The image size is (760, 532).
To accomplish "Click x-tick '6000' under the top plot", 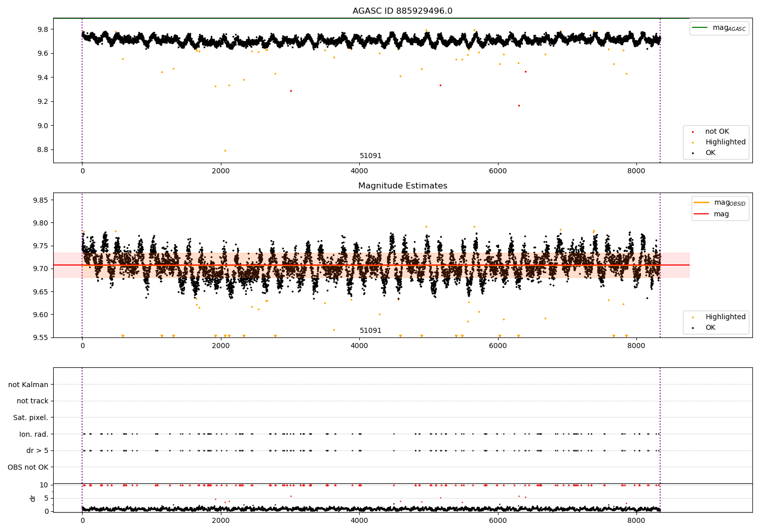I will 498,171.
